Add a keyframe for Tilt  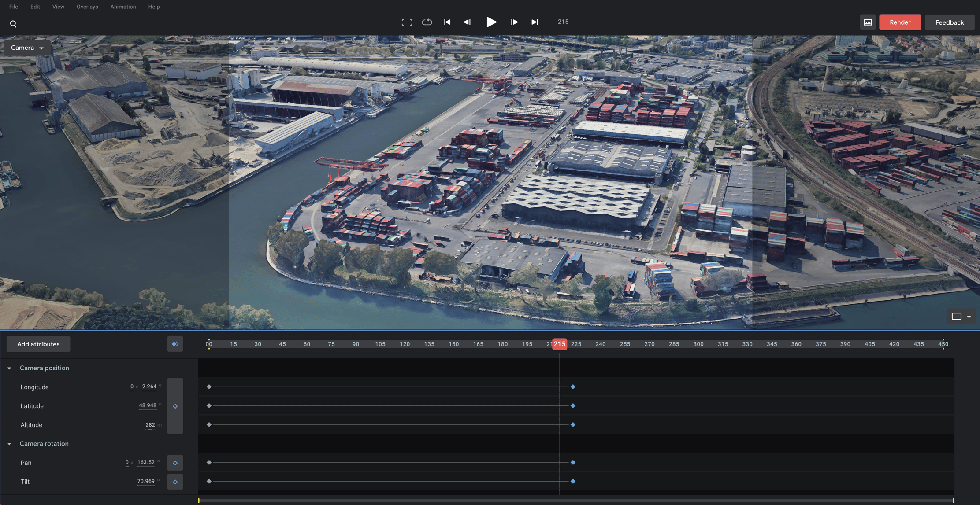click(175, 482)
